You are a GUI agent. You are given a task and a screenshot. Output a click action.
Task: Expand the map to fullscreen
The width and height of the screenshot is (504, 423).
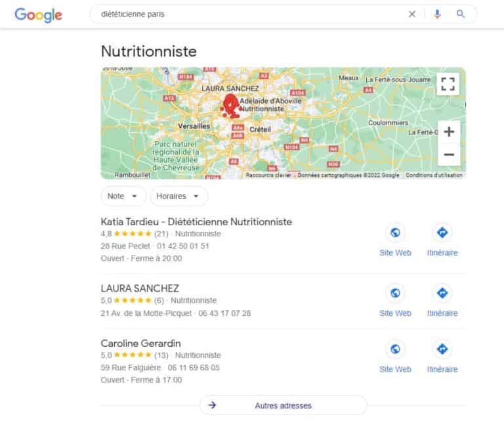coord(448,84)
